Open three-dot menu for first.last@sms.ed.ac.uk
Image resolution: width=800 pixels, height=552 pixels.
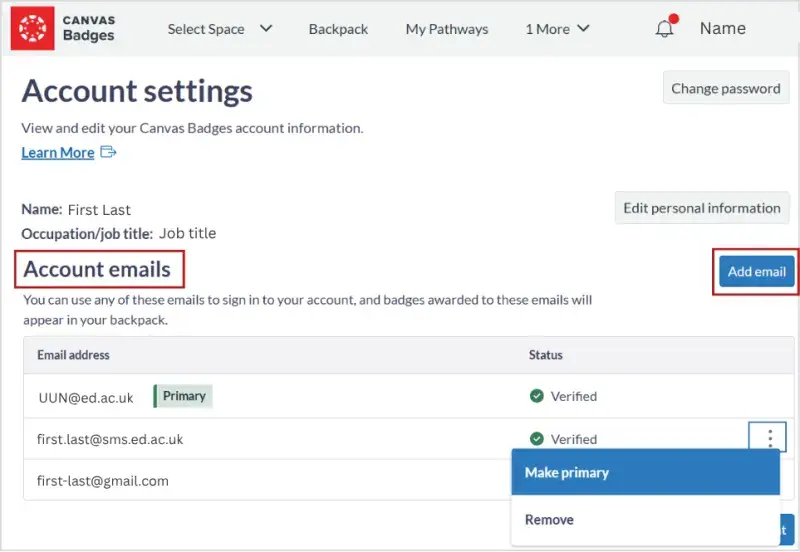(769, 438)
